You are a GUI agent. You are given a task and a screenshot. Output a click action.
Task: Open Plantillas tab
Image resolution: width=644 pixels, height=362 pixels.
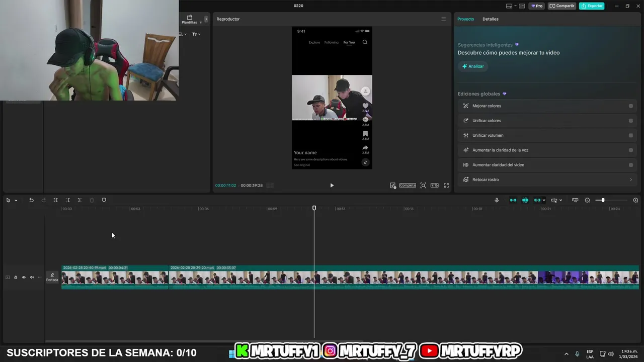pyautogui.click(x=189, y=20)
